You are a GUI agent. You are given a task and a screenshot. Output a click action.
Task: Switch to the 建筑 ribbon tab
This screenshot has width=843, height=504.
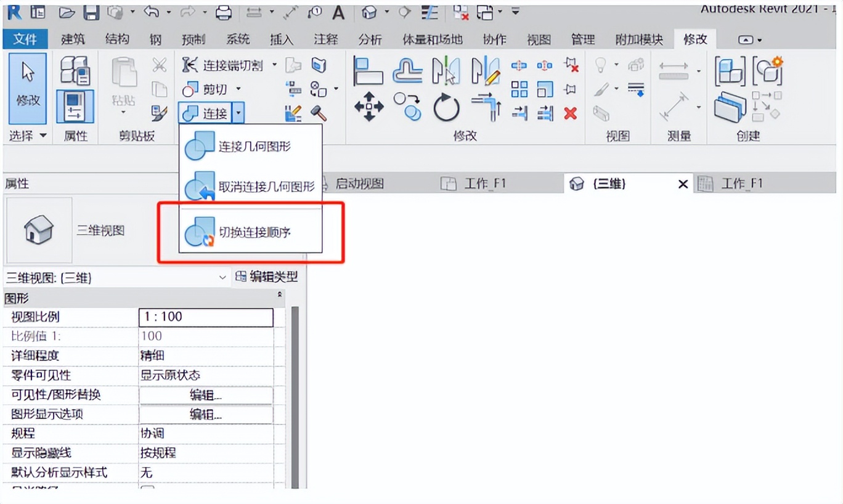[x=73, y=39]
